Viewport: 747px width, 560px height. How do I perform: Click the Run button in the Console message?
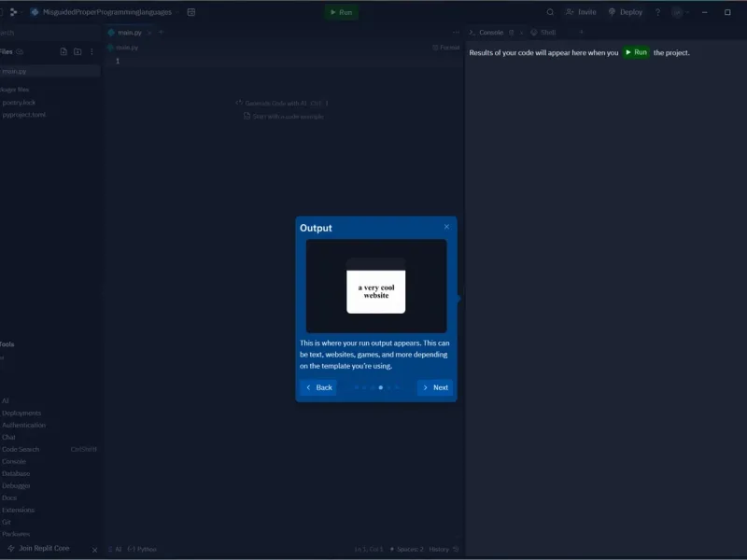[x=636, y=52]
